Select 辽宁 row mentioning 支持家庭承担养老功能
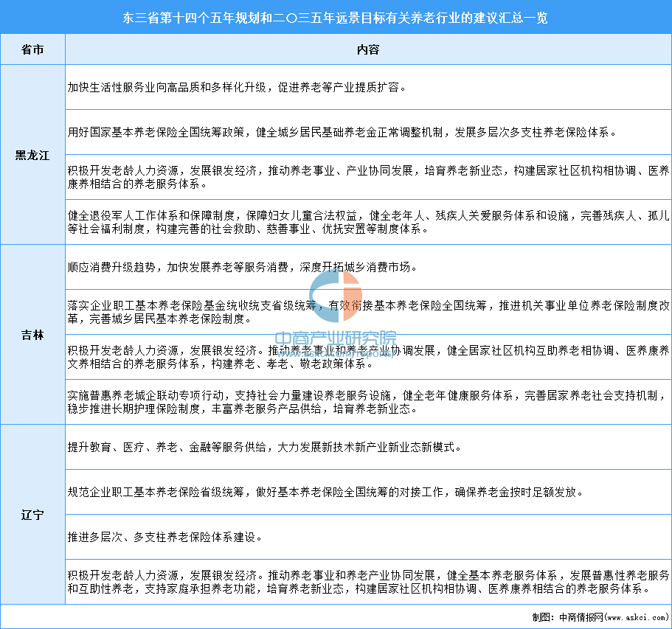This screenshot has width=672, height=629. click(x=368, y=583)
